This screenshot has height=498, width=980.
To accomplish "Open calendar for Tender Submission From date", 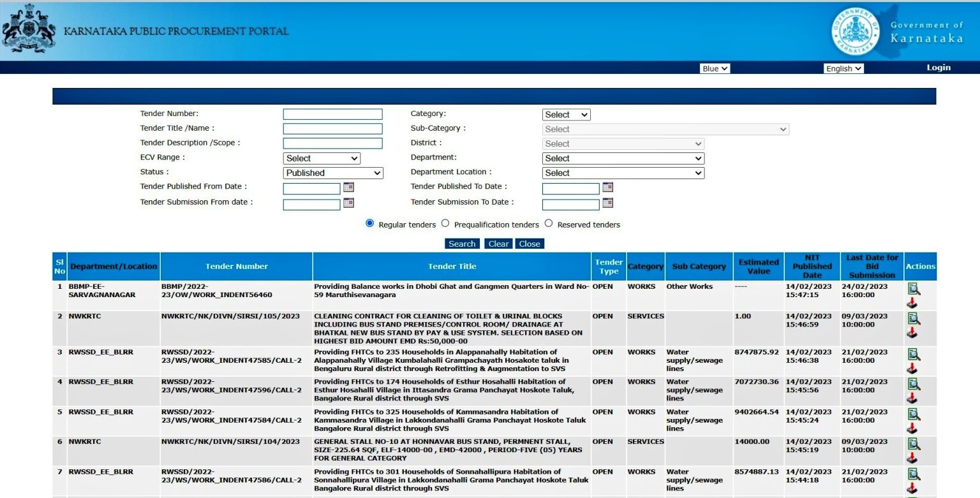I will point(347,203).
